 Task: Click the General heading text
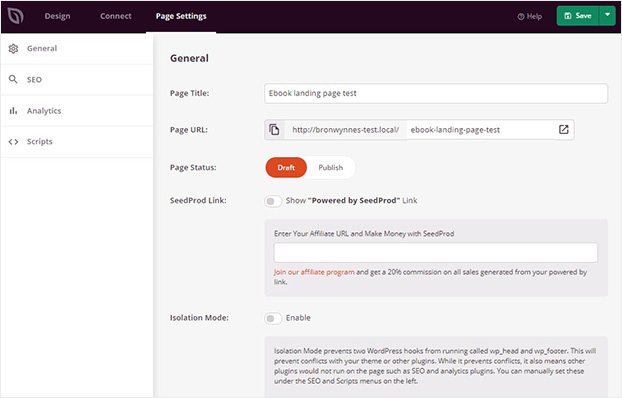pos(189,58)
